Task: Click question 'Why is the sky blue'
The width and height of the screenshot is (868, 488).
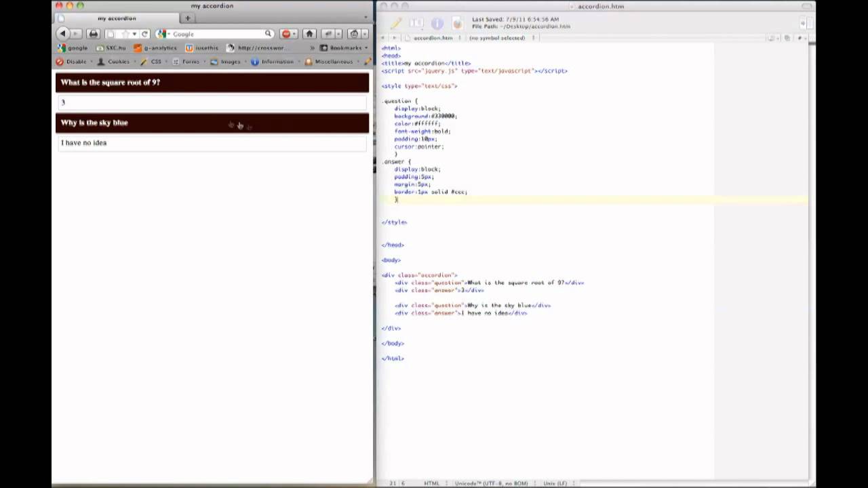Action: 212,123
